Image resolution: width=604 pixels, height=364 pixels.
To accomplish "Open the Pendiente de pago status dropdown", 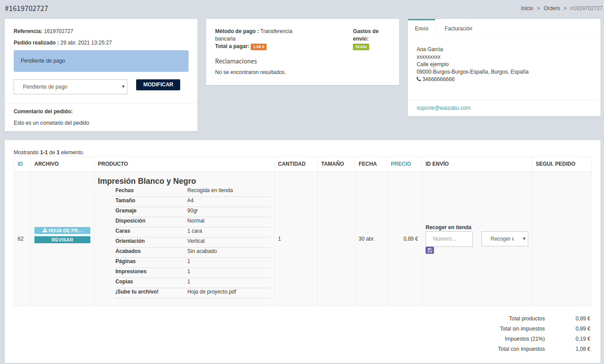I will (70, 87).
